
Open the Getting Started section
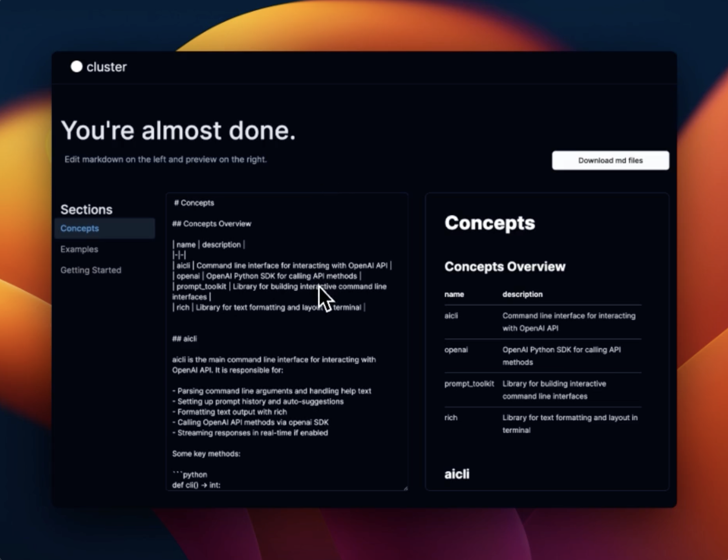point(91,270)
